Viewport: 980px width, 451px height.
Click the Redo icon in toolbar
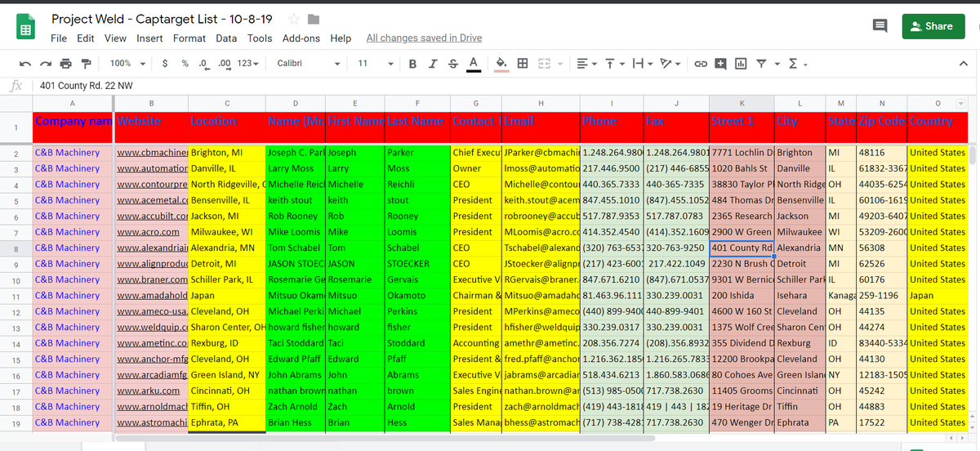[46, 64]
